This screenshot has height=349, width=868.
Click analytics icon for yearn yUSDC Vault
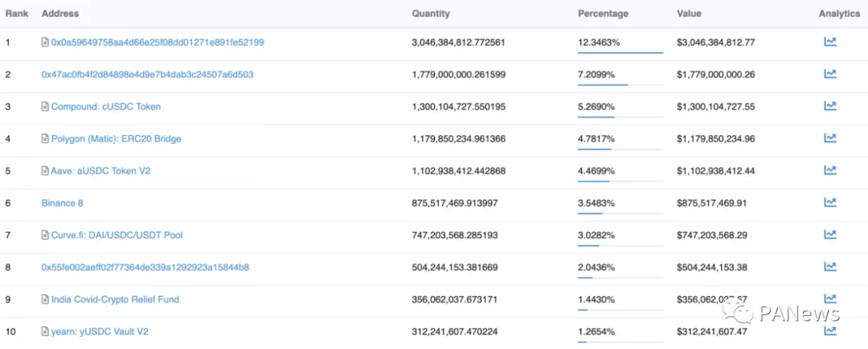[x=830, y=331]
